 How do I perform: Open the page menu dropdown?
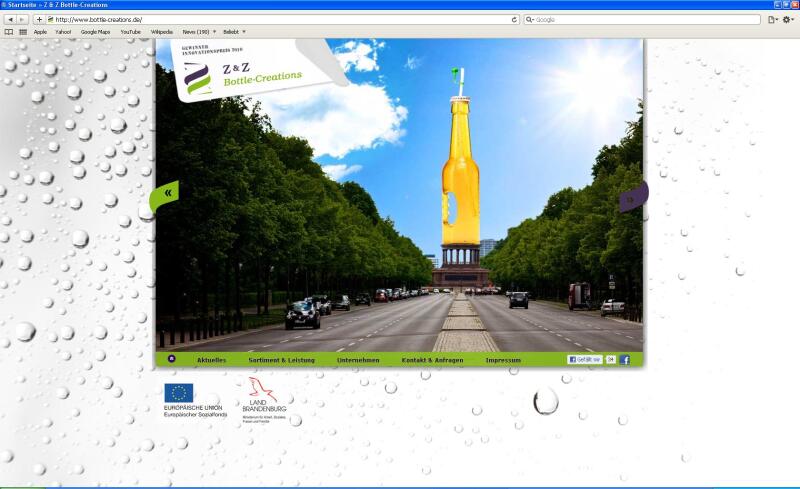pyautogui.click(x=772, y=19)
